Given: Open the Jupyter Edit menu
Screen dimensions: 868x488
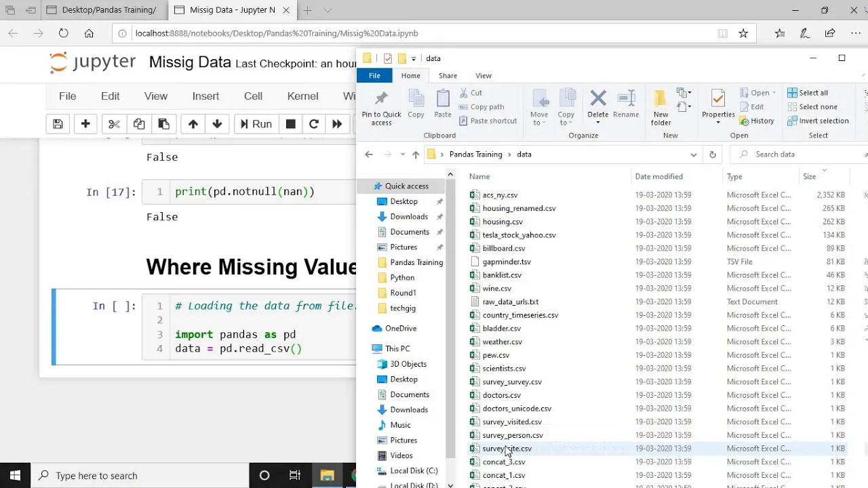Looking at the screenshot, I should pyautogui.click(x=110, y=96).
